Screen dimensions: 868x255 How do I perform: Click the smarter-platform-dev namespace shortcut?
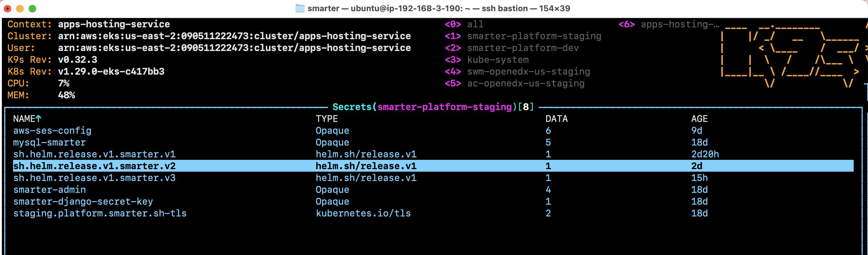(512, 48)
